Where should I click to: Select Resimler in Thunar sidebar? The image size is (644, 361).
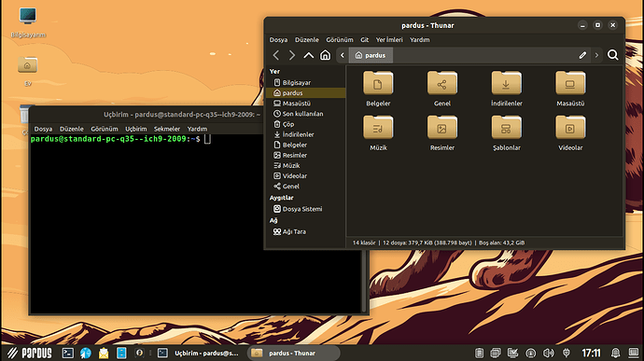point(305,155)
